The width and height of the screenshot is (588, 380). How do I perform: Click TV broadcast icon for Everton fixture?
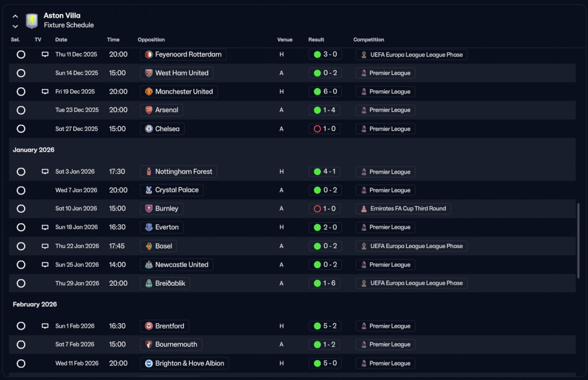[45, 227]
